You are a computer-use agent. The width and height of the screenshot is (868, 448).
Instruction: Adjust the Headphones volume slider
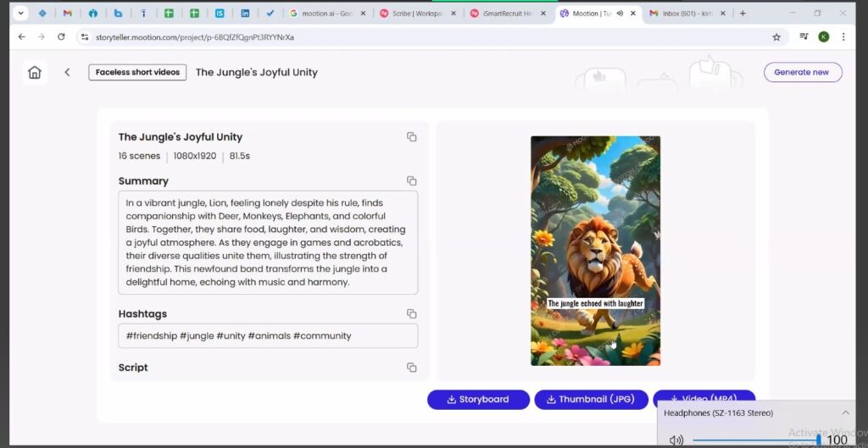[x=755, y=440]
